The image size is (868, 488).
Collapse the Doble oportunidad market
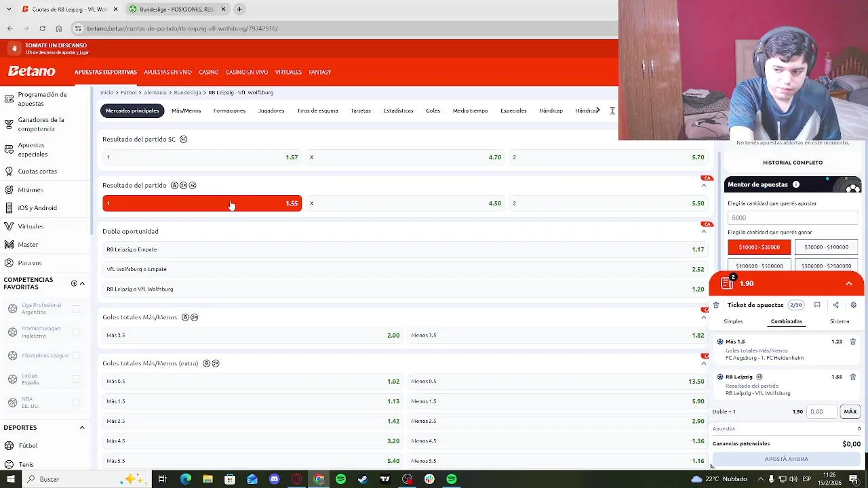point(703,232)
